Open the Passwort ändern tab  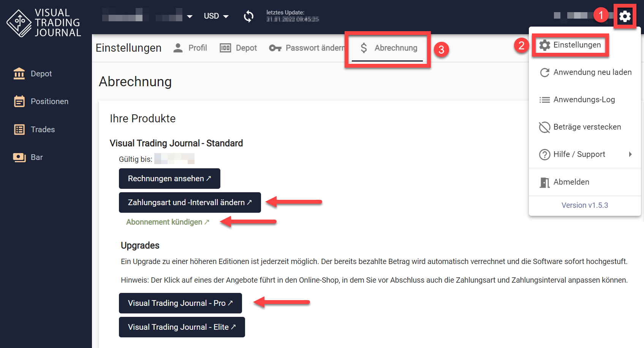point(307,48)
